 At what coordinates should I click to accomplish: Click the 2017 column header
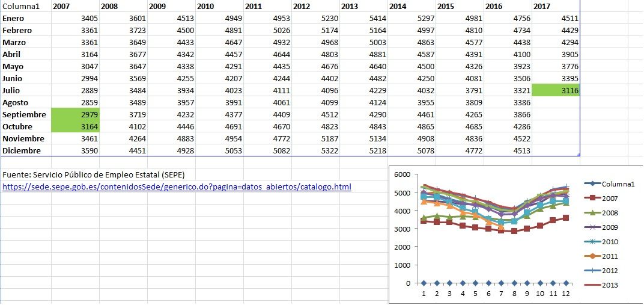(x=556, y=6)
